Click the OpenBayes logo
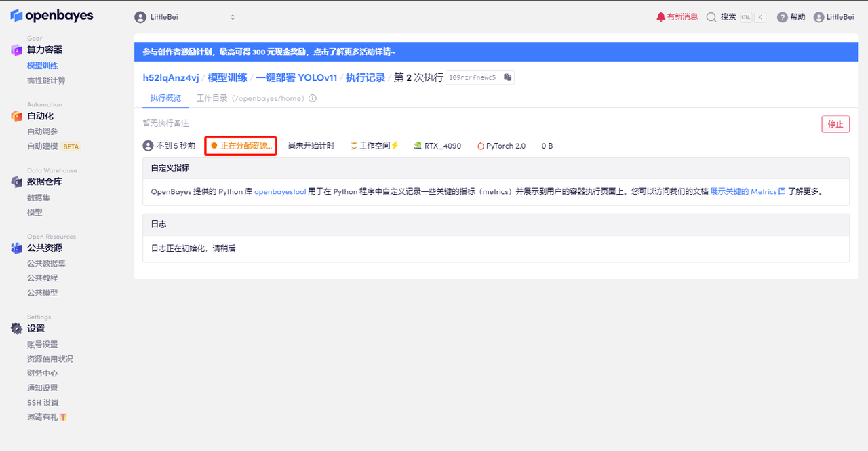This screenshot has height=451, width=868. point(52,16)
